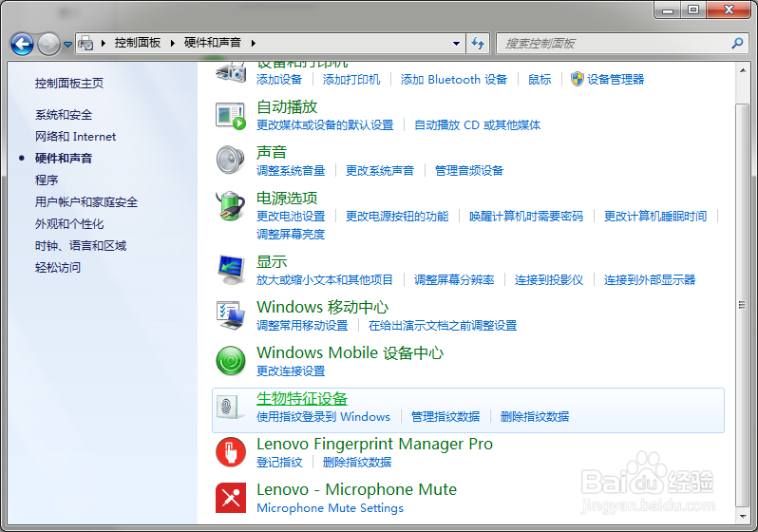Open the recent pages dropdown arrow
Image resolution: width=758 pixels, height=532 pixels.
[x=68, y=44]
